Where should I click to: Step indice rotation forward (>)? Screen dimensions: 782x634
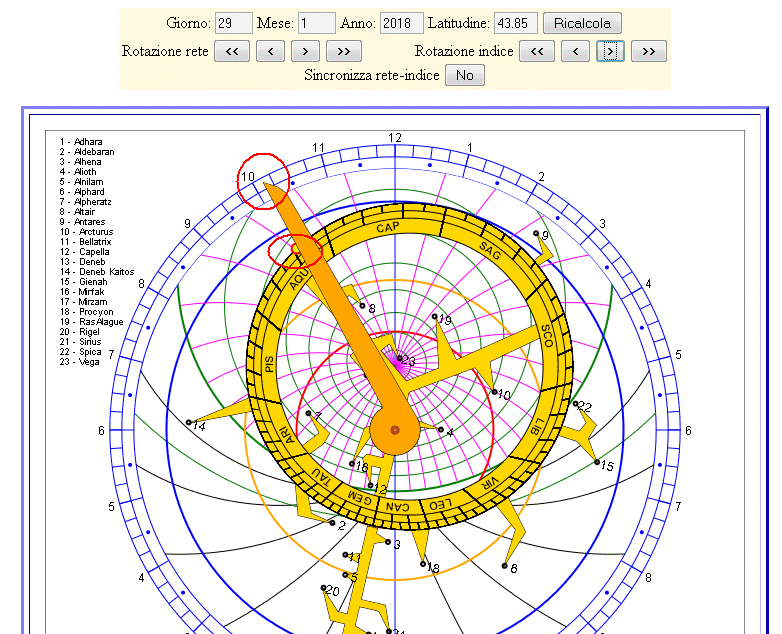pos(611,51)
